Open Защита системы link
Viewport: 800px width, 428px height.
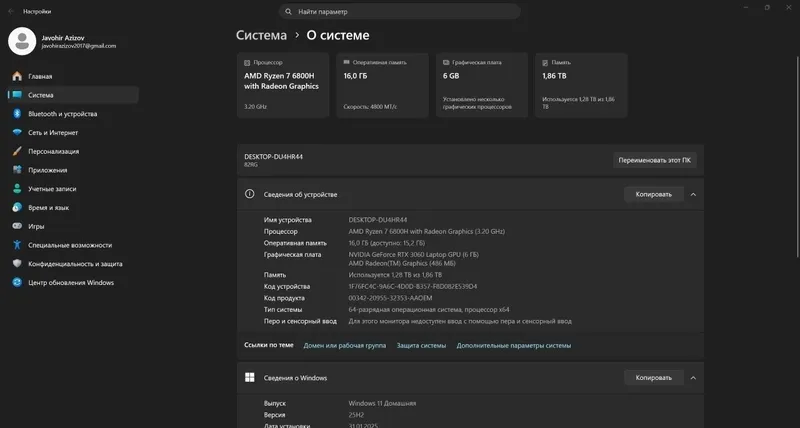pos(421,345)
